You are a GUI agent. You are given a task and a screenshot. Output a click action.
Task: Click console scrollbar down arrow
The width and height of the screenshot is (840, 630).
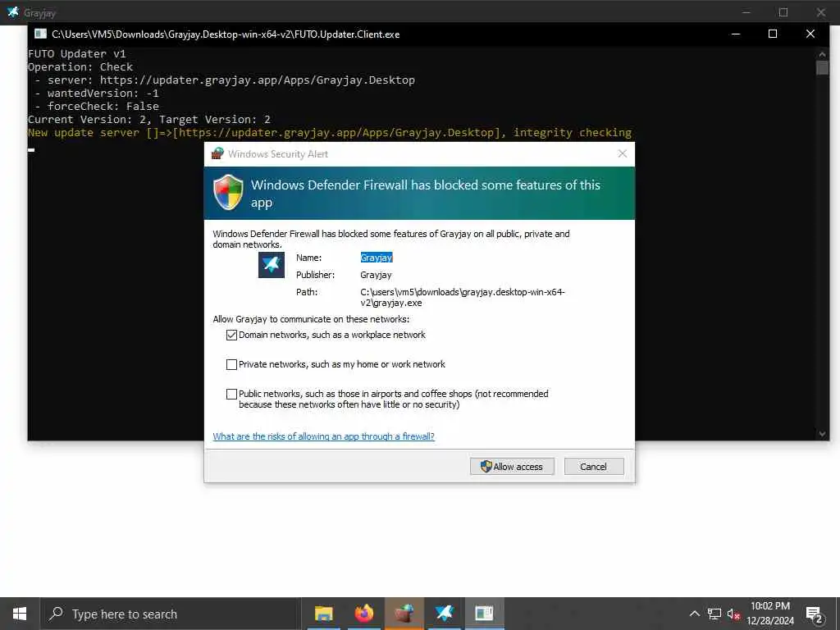[822, 434]
